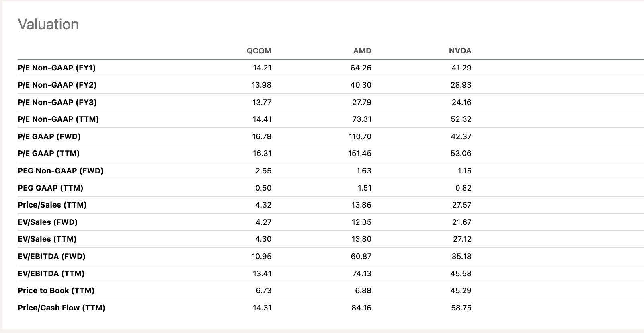Select the EV/Sales (FWD) row label

pos(47,222)
